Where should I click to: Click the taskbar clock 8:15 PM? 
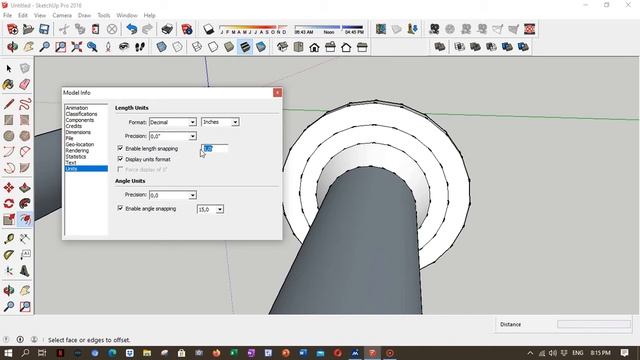(x=600, y=353)
